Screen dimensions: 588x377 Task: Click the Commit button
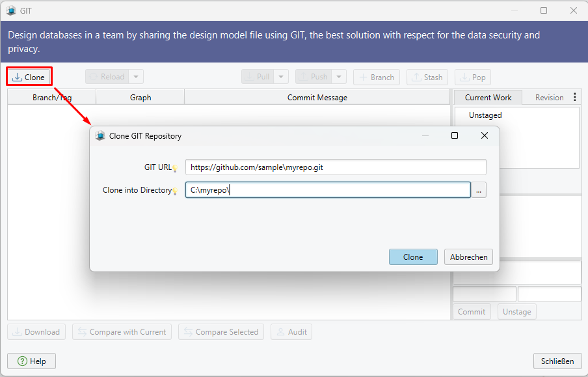472,312
